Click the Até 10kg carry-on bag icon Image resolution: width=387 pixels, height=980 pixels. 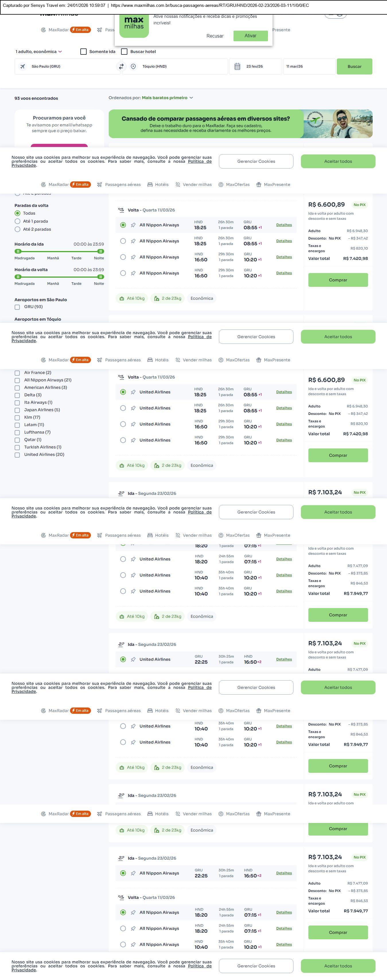click(x=122, y=299)
